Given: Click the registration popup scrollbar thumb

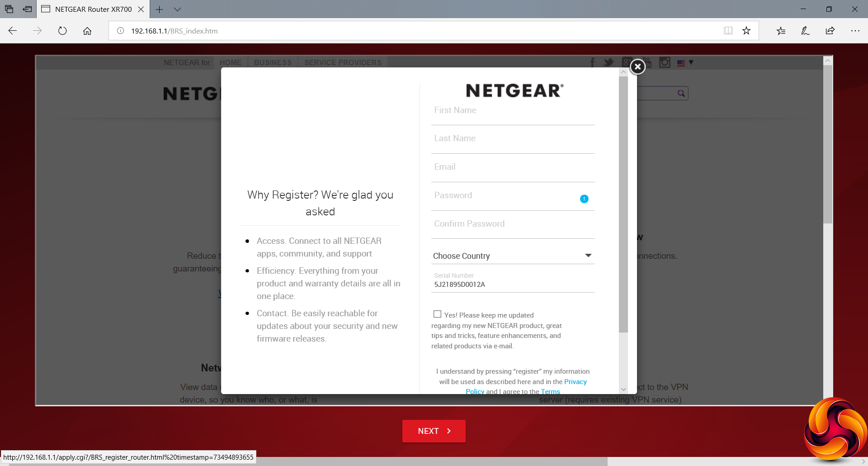Looking at the screenshot, I should coord(623,204).
